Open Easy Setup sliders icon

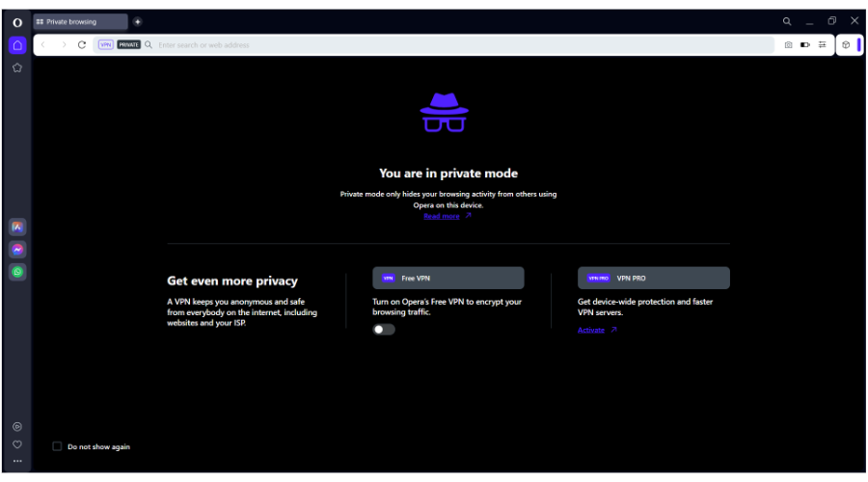(x=823, y=44)
